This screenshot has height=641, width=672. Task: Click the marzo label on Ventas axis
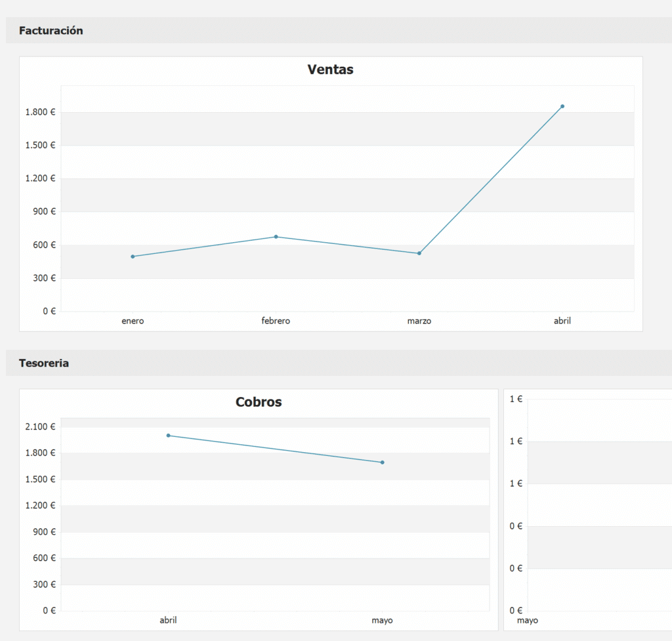pyautogui.click(x=419, y=321)
